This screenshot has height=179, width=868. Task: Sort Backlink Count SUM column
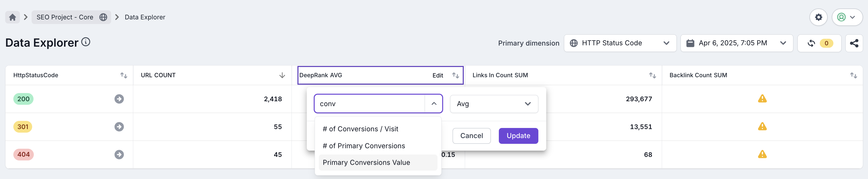(853, 75)
